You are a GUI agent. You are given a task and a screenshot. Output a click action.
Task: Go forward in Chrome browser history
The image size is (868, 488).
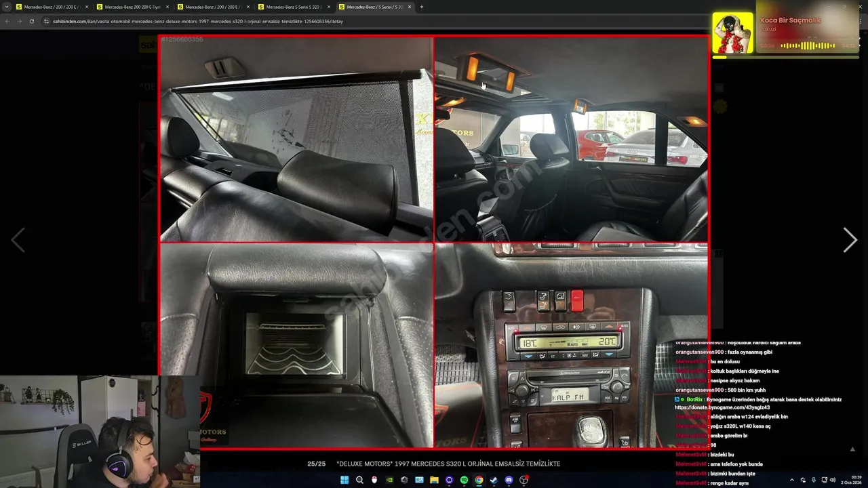click(20, 21)
